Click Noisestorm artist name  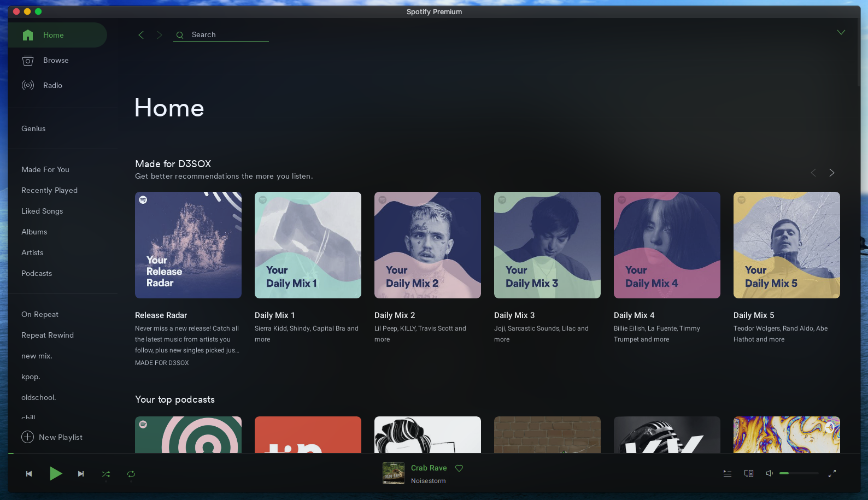[428, 481]
